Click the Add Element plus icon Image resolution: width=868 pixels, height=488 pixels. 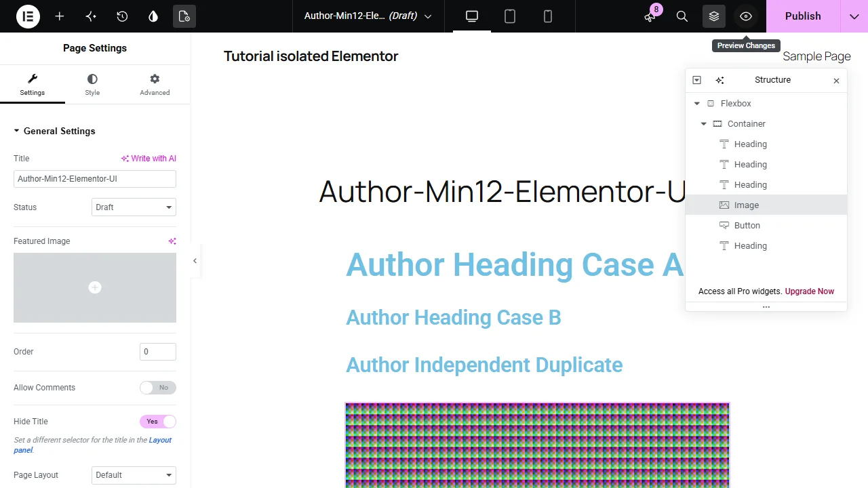(60, 16)
